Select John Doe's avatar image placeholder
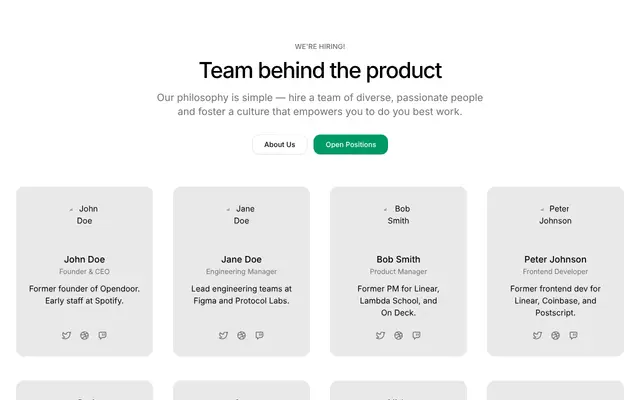 coord(84,215)
